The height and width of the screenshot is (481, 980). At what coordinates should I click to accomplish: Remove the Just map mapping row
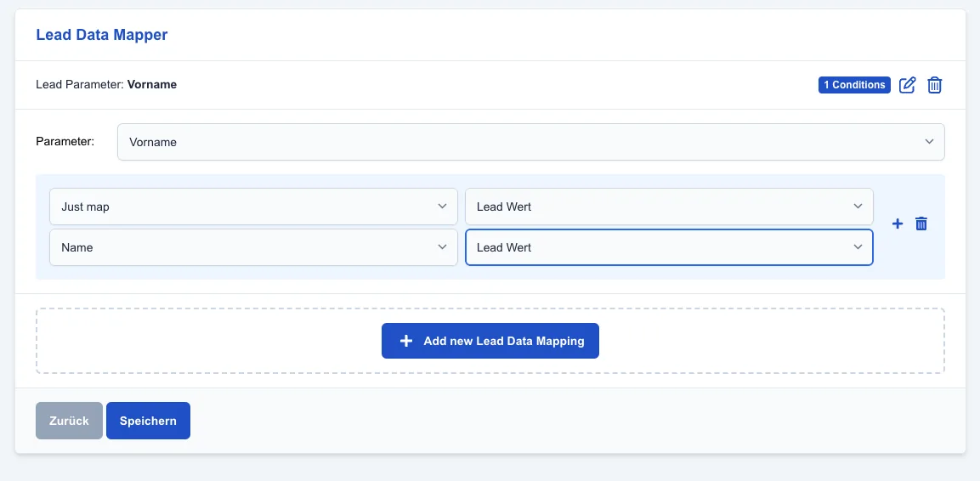tap(921, 224)
